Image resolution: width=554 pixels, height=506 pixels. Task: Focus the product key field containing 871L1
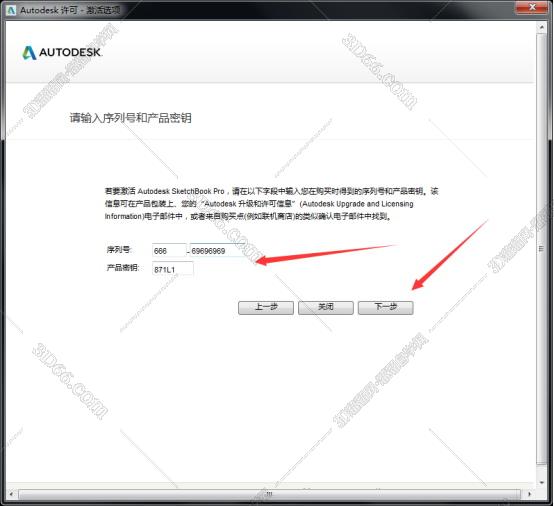173,269
